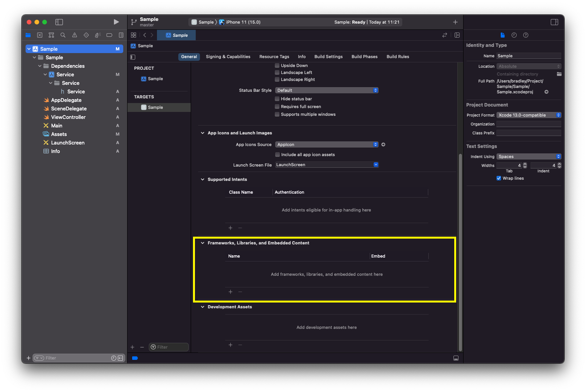Choose iPhone 11 run destination
Image resolution: width=586 pixels, height=392 pixels.
[240, 22]
